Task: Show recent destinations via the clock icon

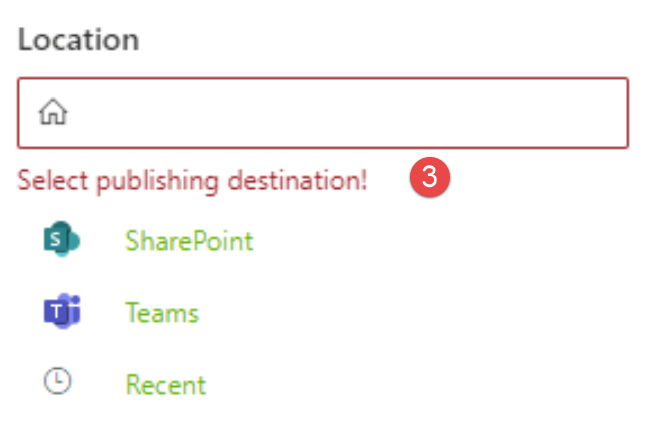Action: [60, 384]
